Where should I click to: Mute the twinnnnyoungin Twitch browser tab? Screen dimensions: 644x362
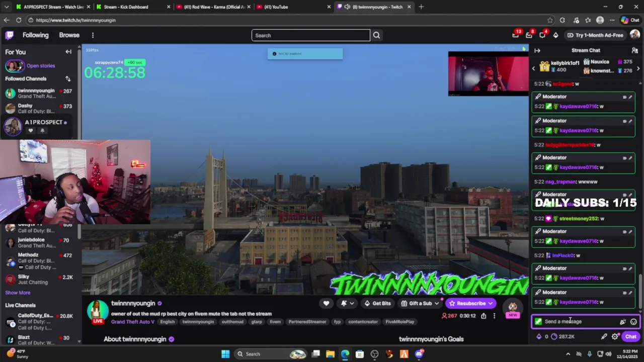[347, 7]
